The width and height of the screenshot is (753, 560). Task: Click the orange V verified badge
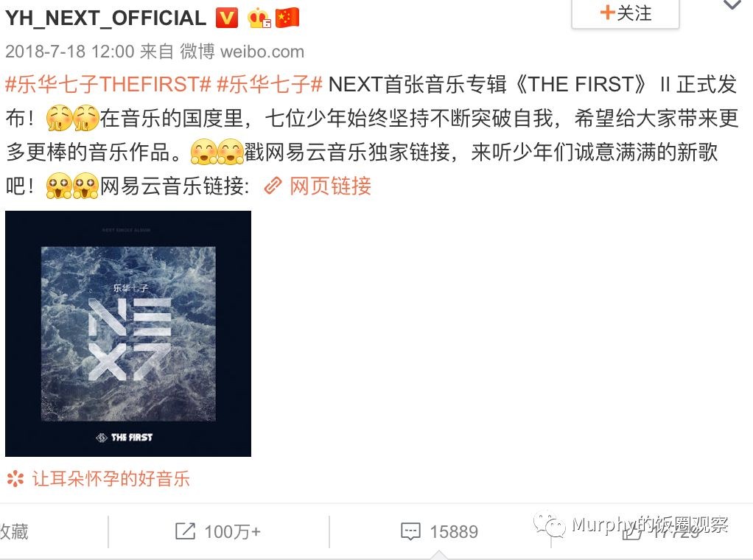tap(227, 18)
